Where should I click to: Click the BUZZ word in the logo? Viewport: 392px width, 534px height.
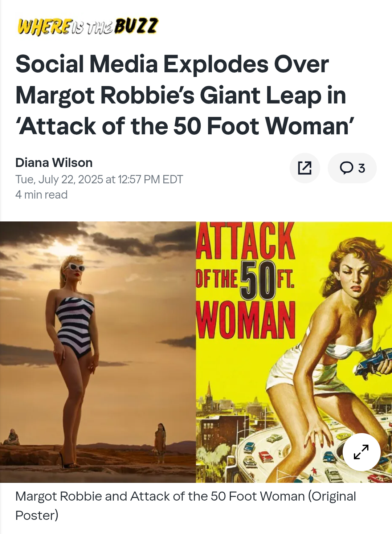click(x=136, y=26)
